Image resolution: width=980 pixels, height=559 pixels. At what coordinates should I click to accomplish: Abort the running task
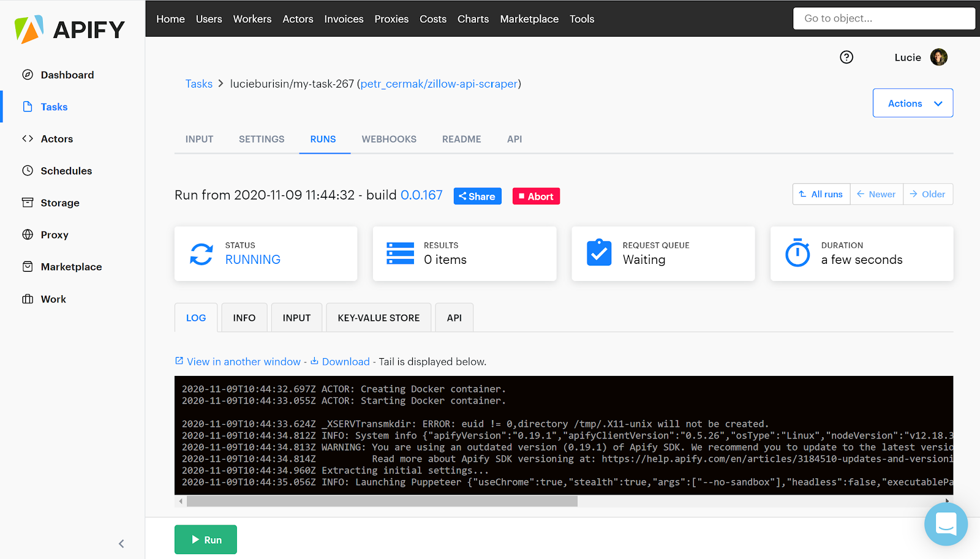point(536,196)
